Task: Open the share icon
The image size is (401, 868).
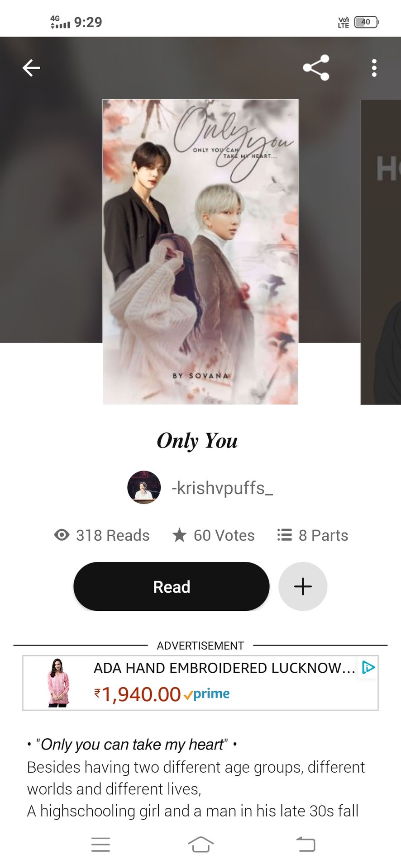Action: 316,68
